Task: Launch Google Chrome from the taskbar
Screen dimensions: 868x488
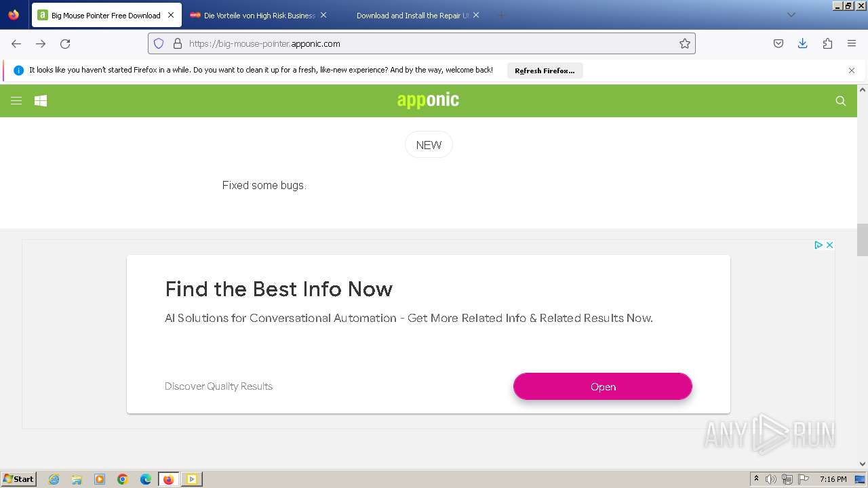Action: [x=123, y=479]
